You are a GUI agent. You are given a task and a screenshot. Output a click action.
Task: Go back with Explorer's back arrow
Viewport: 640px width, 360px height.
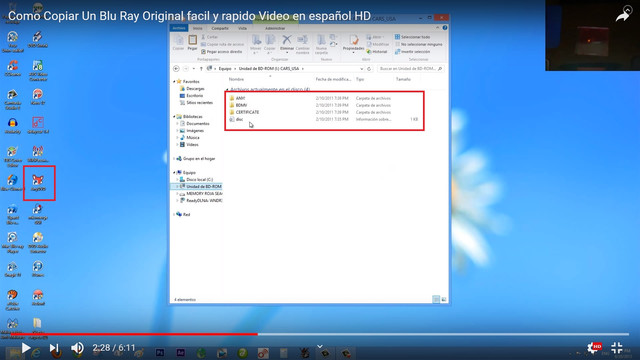(x=176, y=69)
